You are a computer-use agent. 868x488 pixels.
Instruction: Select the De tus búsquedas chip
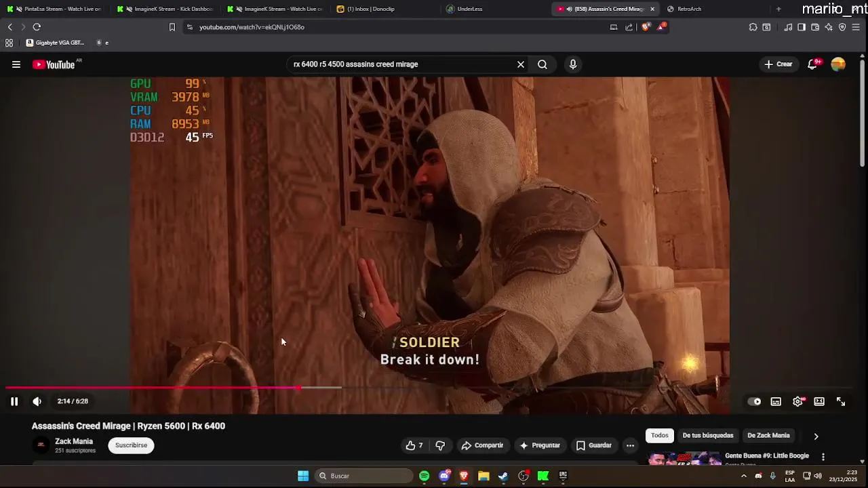[708, 436]
